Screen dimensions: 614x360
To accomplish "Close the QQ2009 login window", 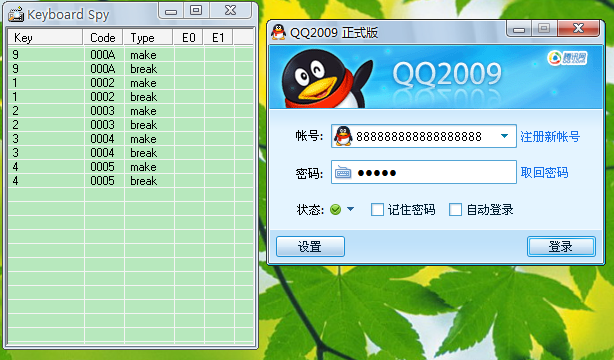I will 578,29.
